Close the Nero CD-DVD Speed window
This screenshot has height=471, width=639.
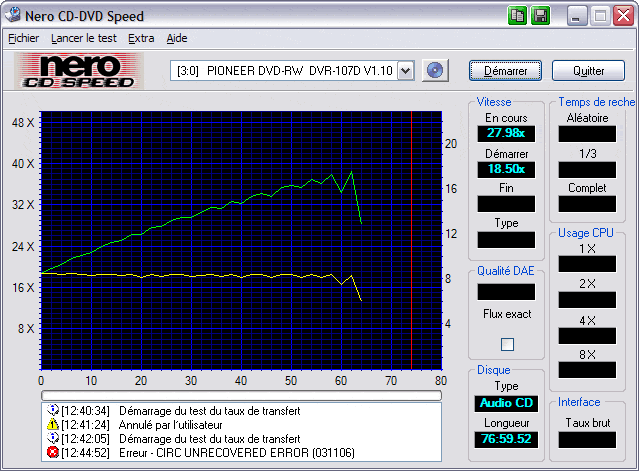(624, 16)
